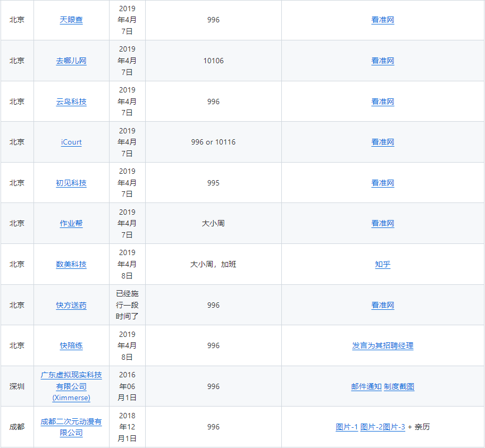This screenshot has height=448, width=485.
Task: Select the 北京 cell in the 天眼查 row
Action: [x=17, y=20]
